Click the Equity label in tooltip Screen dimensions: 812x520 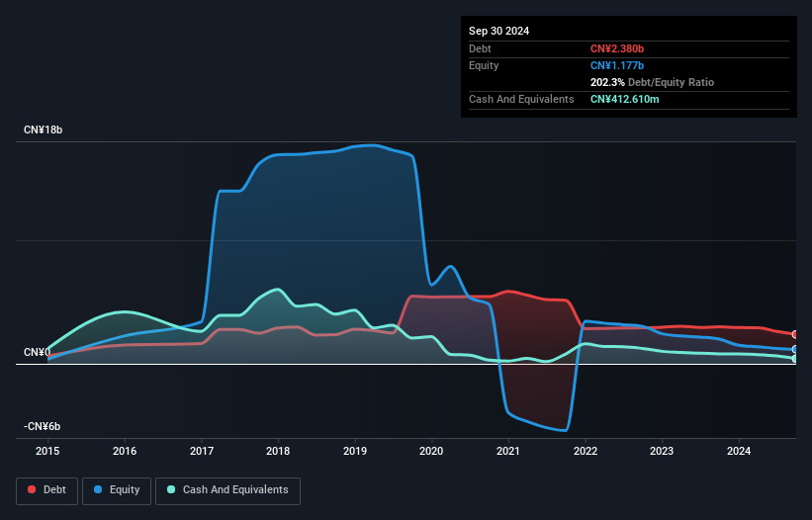coord(484,65)
